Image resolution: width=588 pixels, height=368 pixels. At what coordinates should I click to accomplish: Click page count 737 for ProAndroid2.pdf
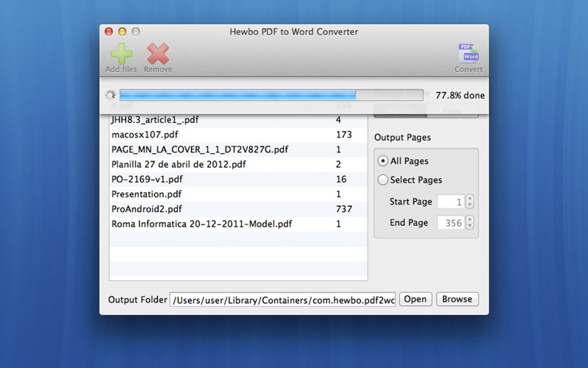344,209
